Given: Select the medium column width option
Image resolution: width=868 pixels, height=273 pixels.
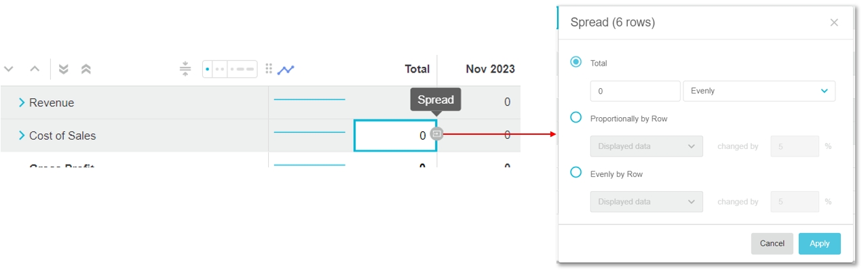Looking at the screenshot, I should (220, 69).
